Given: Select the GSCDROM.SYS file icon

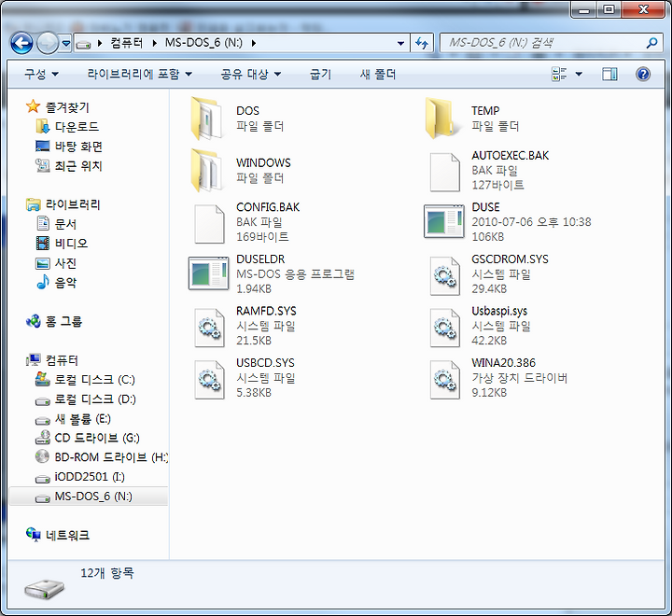Looking at the screenshot, I should coord(444,275).
